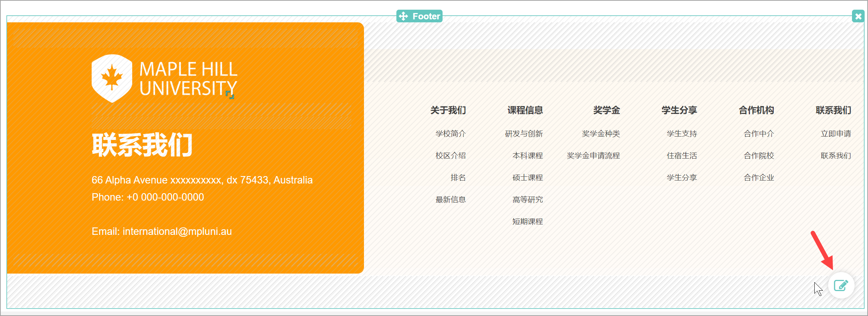Image resolution: width=868 pixels, height=316 pixels.
Task: Close the Footer block with X icon
Action: click(x=858, y=16)
